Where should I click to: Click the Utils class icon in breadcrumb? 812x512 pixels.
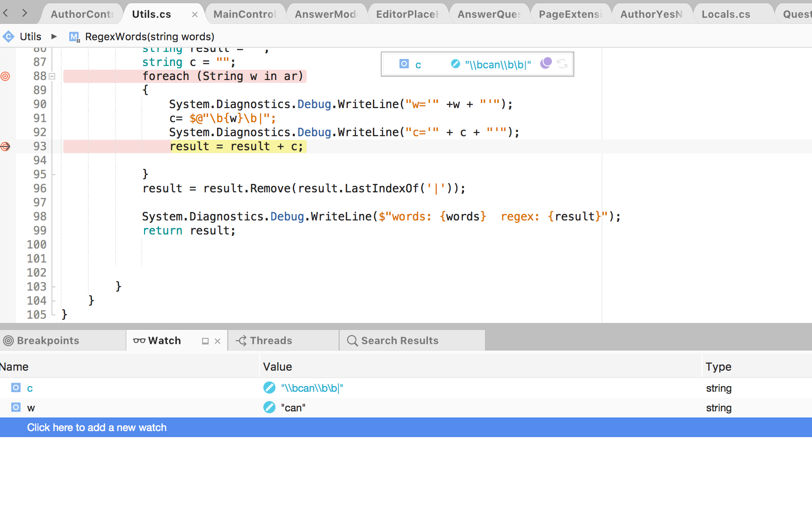(8, 37)
